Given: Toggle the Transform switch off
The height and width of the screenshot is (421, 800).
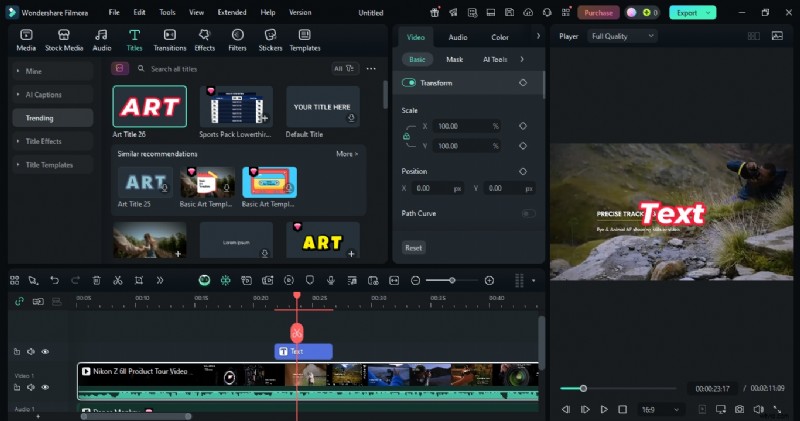Looking at the screenshot, I should 409,83.
